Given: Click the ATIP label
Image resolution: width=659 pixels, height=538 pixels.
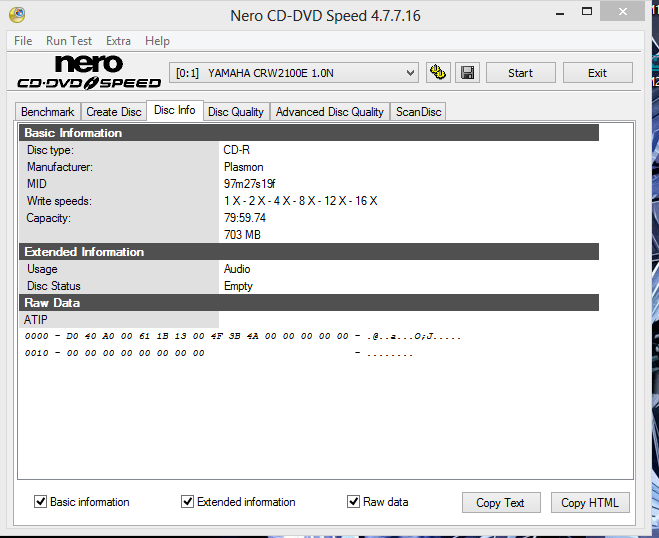Looking at the screenshot, I should (36, 320).
